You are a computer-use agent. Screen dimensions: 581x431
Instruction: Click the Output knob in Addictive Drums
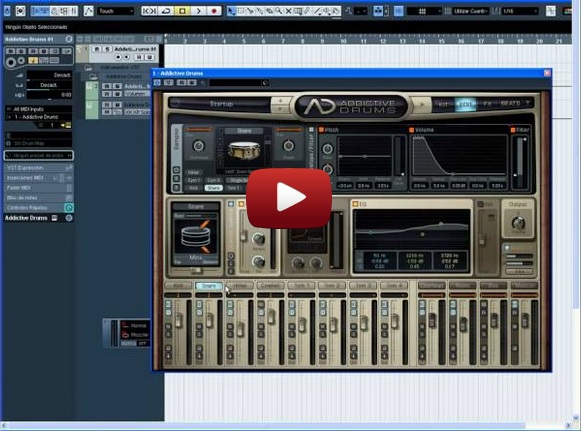[x=518, y=223]
